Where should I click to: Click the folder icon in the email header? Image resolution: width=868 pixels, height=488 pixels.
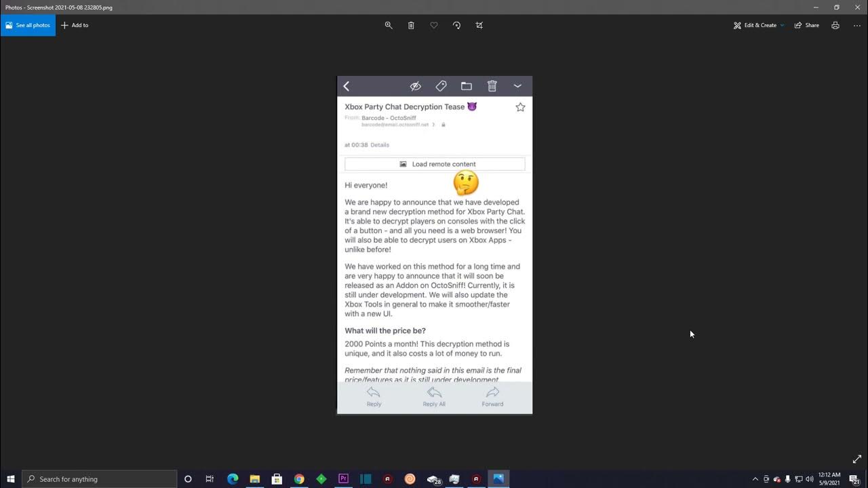[x=467, y=86]
